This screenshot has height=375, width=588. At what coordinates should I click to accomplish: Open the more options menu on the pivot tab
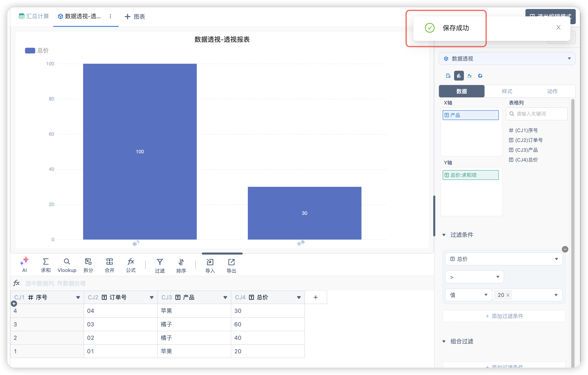pos(110,16)
